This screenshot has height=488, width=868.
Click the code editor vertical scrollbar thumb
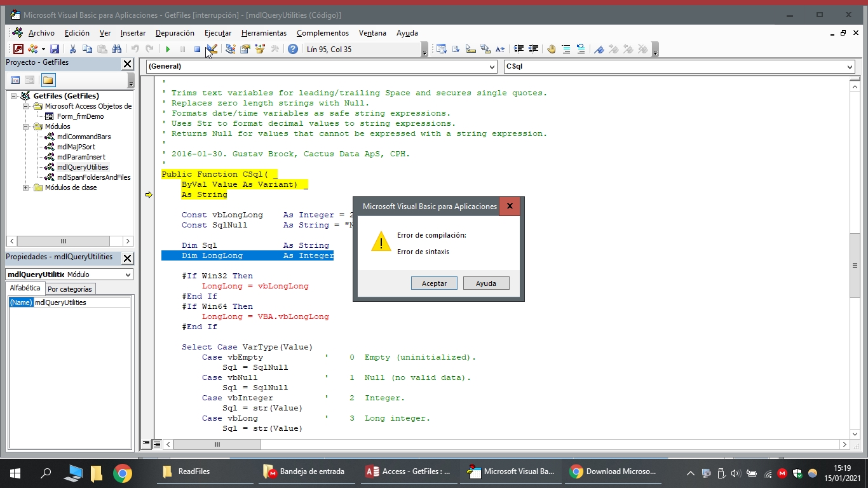click(x=855, y=266)
